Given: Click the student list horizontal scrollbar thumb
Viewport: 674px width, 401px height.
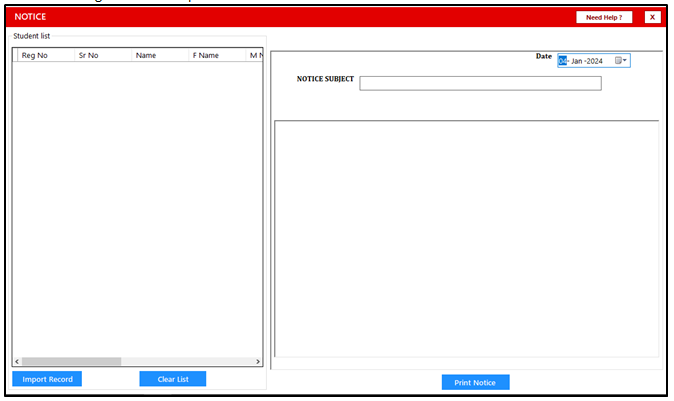Looking at the screenshot, I should tap(70, 361).
